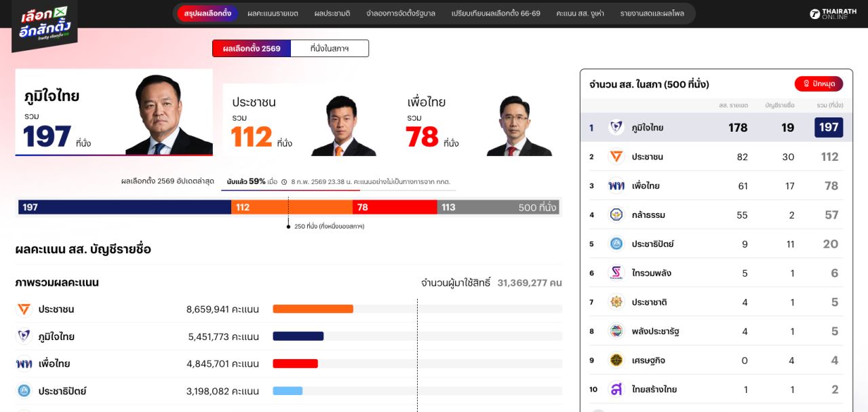Click ไทยสร้างไทย purple logo icon
The height and width of the screenshot is (412, 868).
616,390
